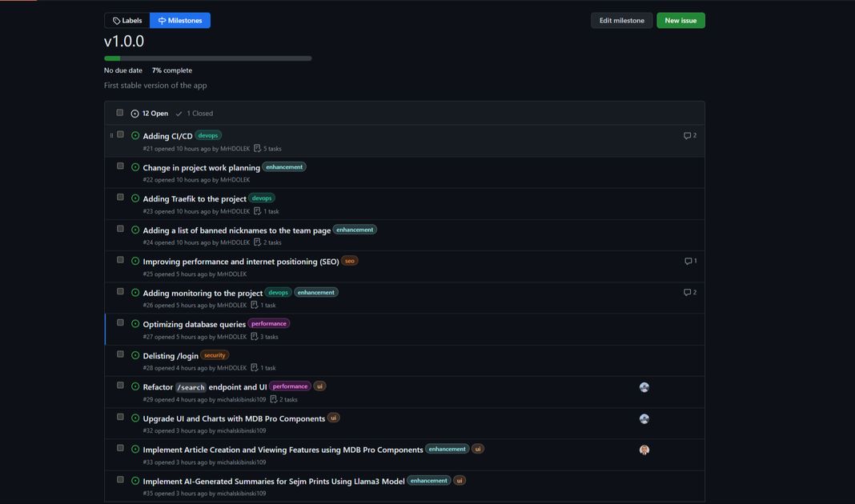This screenshot has width=855, height=504.
Task: Switch to the Labels tab
Action: click(x=127, y=21)
